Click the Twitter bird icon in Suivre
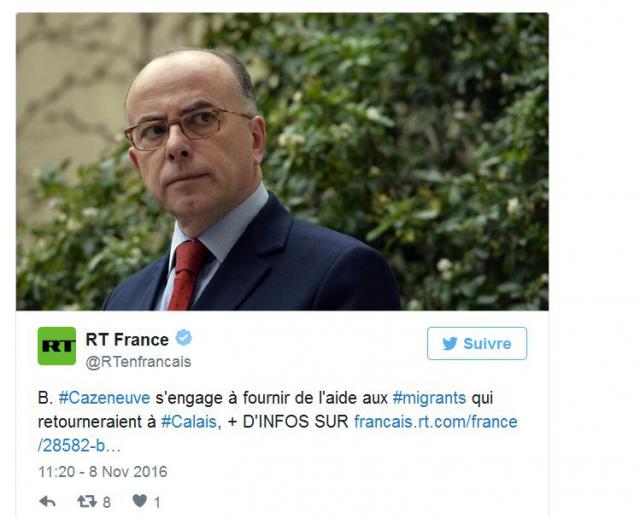This screenshot has width=640, height=518. pos(450,344)
